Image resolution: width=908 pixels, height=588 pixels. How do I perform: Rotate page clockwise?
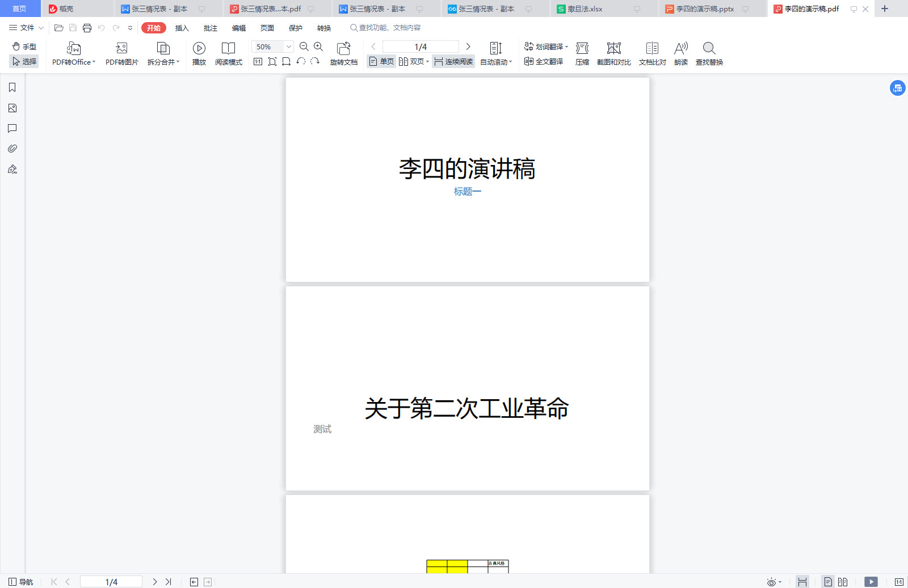coord(315,61)
